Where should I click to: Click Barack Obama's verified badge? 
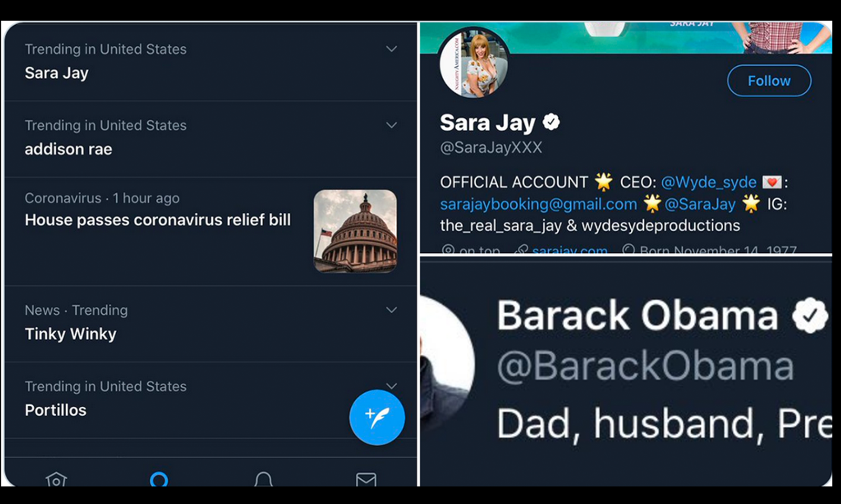click(809, 315)
